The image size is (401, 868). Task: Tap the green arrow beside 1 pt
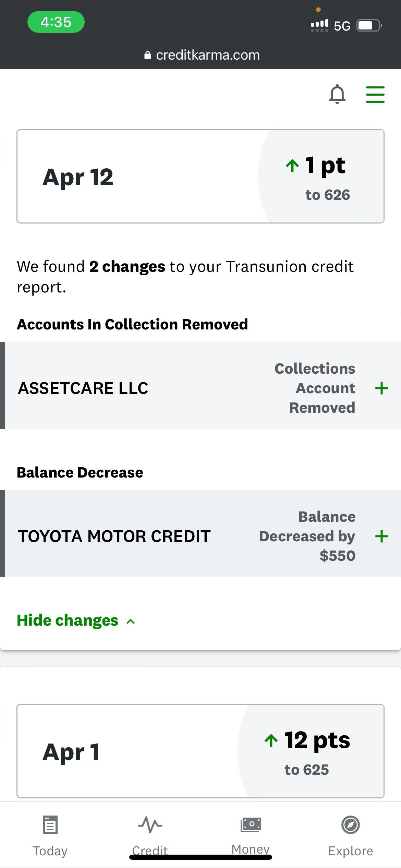292,166
